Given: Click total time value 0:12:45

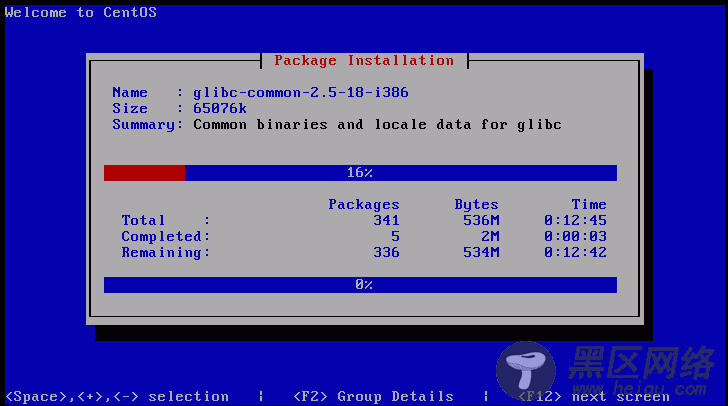Looking at the screenshot, I should (x=575, y=220).
